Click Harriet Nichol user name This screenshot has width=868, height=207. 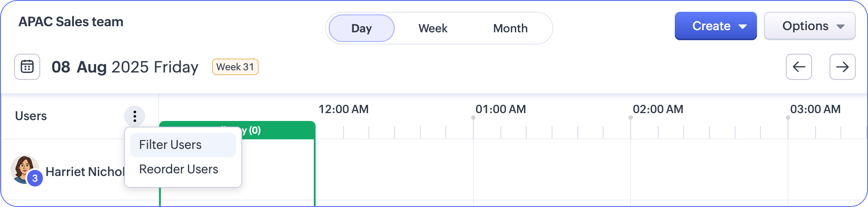85,172
